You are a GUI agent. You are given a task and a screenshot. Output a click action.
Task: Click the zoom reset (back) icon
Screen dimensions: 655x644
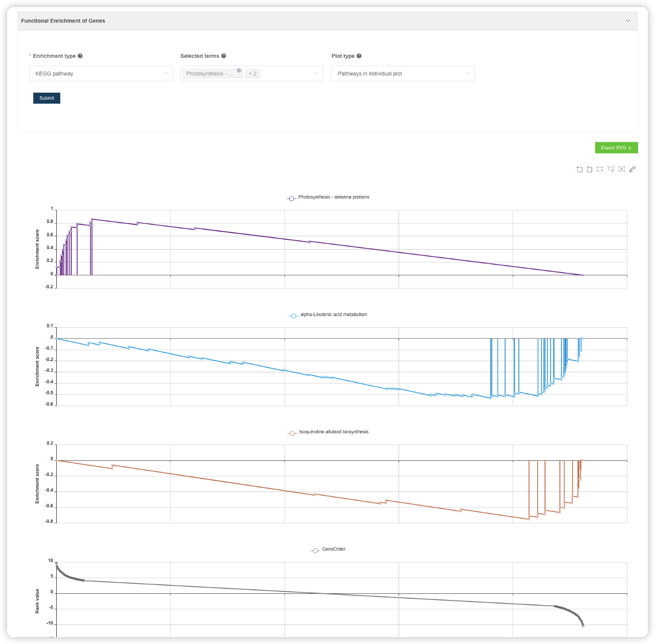589,169
